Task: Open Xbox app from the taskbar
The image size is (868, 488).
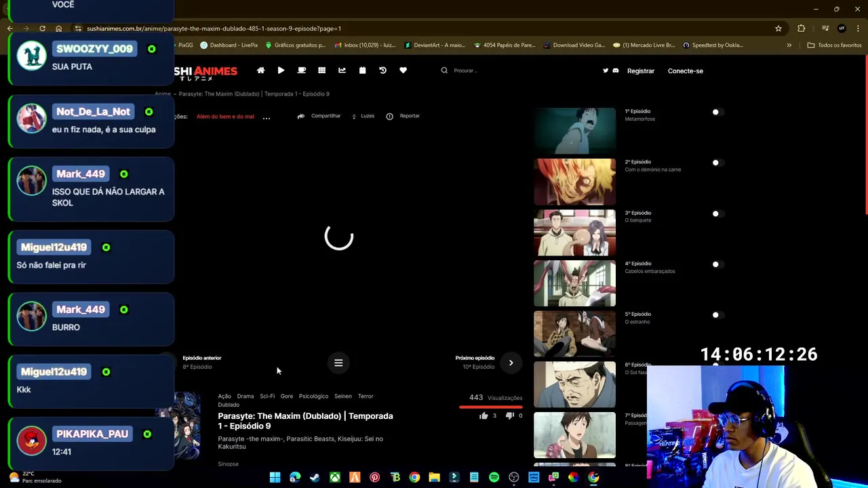Action: point(335,477)
